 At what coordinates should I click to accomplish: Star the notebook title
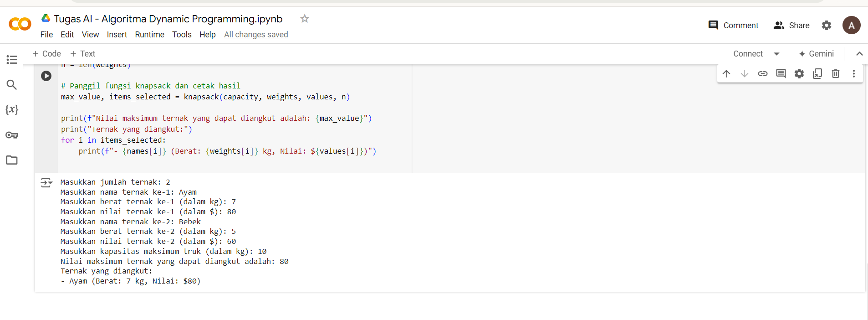pyautogui.click(x=305, y=19)
